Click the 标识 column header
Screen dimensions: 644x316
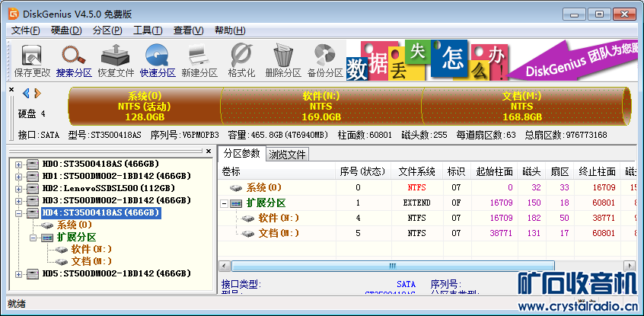click(456, 172)
